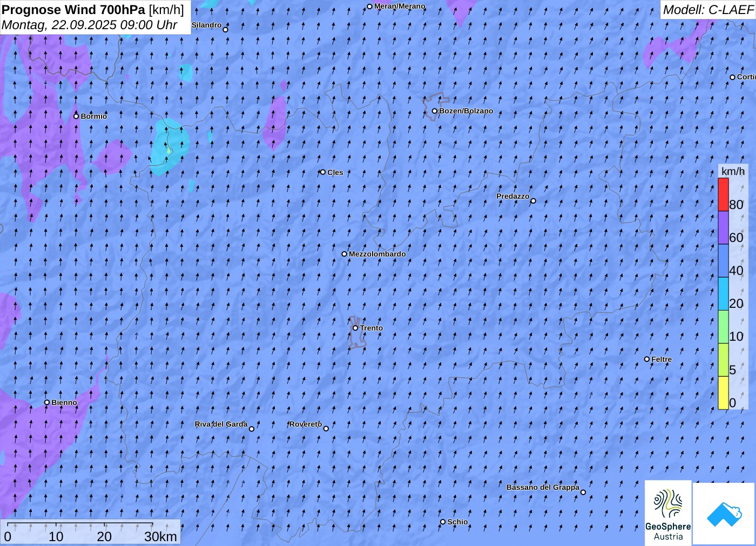756x546 pixels.
Task: Click the 'Bassano del Grappa' label
Action: click(543, 487)
